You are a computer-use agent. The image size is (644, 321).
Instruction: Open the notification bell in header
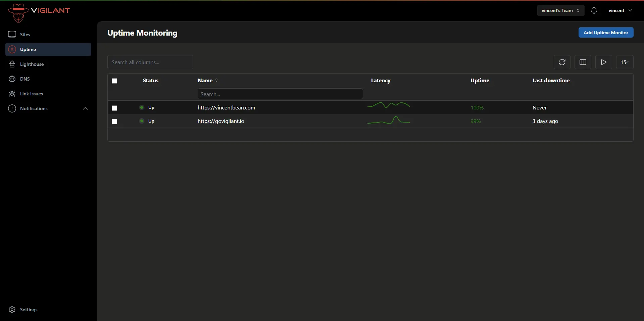click(x=594, y=10)
